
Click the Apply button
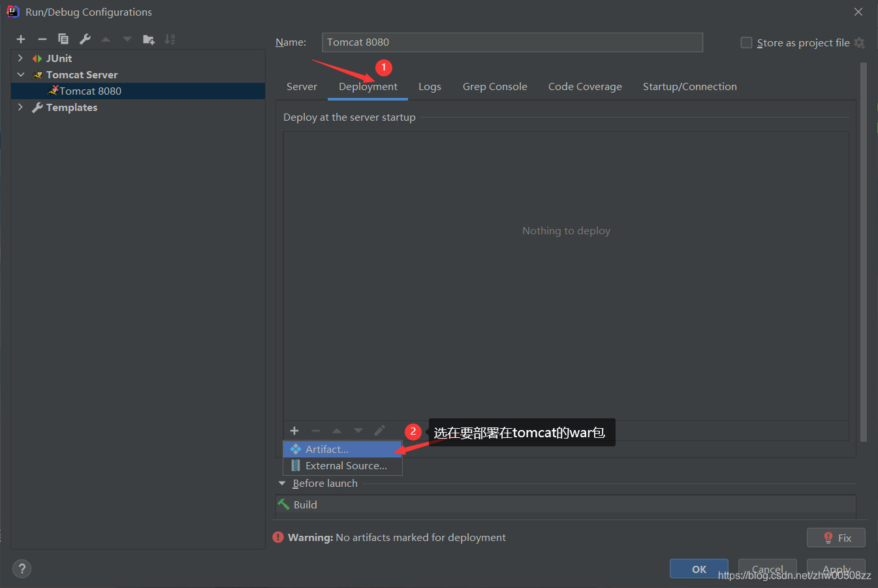tap(836, 569)
